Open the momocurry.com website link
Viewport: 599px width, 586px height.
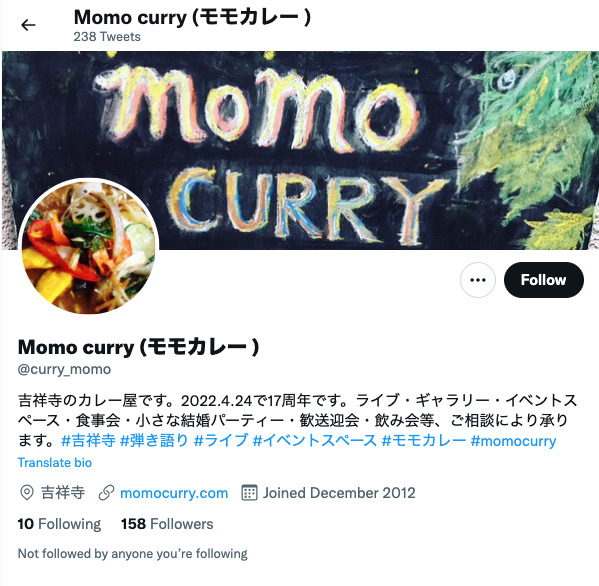pos(174,493)
